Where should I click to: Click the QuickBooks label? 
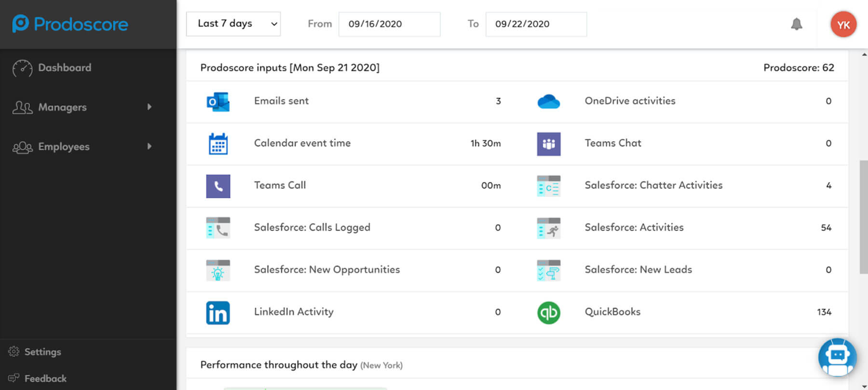(x=612, y=312)
